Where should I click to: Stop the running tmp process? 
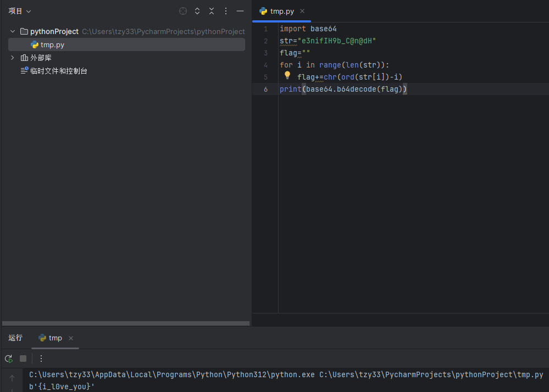23,359
